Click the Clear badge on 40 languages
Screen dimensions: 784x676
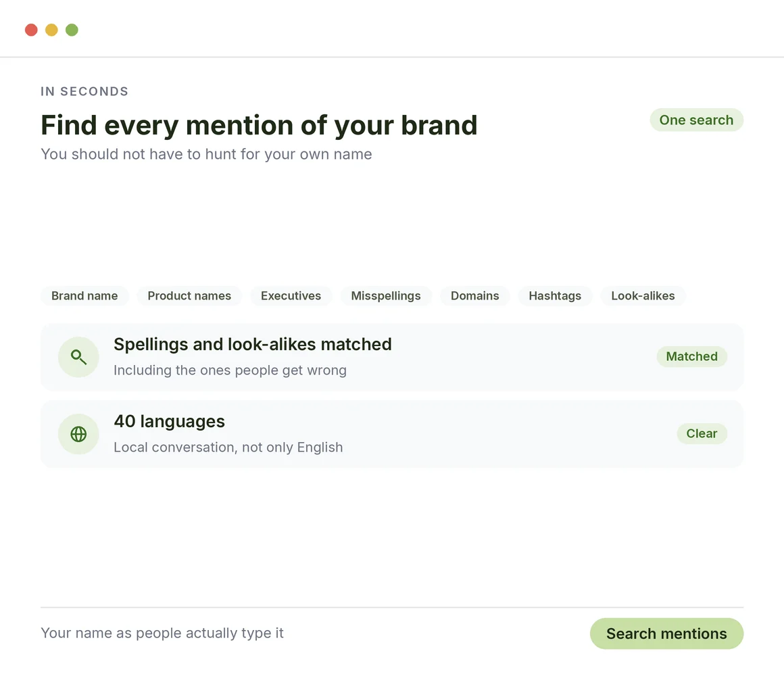[702, 433]
